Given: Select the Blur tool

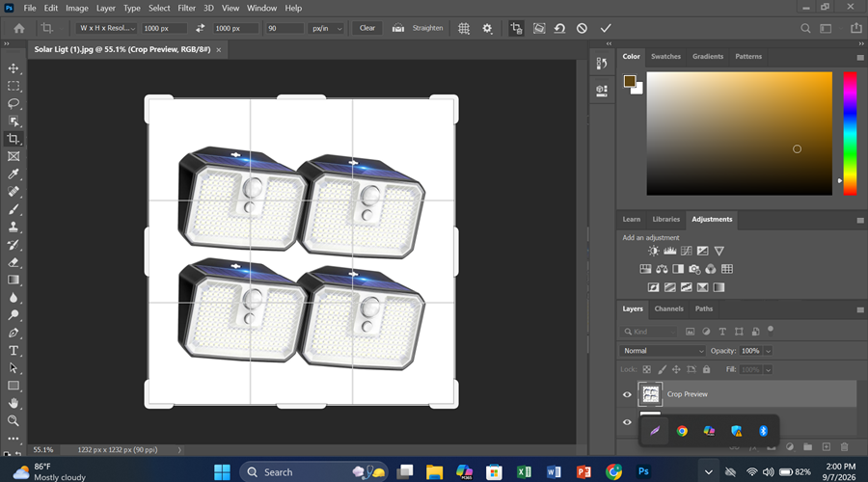Looking at the screenshot, I should pyautogui.click(x=14, y=298).
